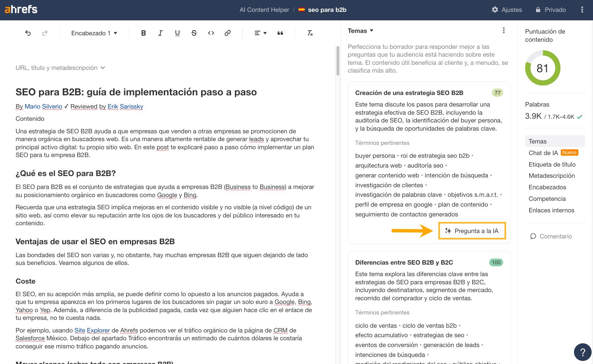Insert a code block with the code icon

point(211,33)
